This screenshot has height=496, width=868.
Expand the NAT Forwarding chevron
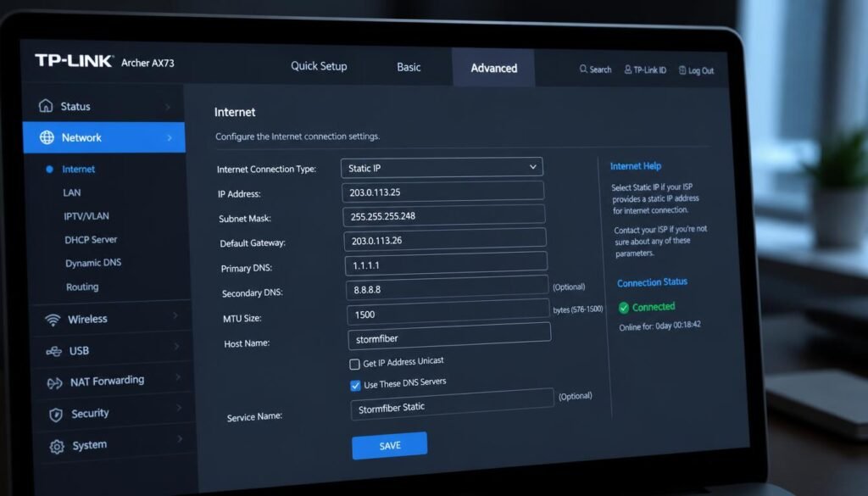tap(178, 377)
